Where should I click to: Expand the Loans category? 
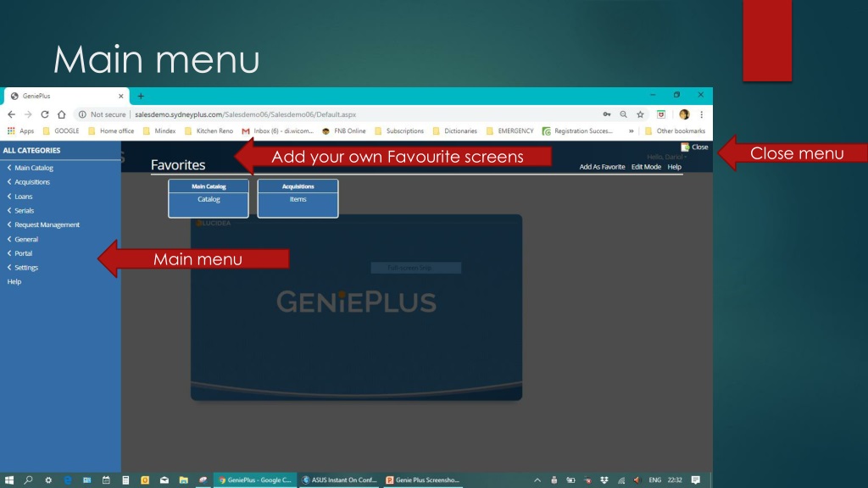(20, 197)
